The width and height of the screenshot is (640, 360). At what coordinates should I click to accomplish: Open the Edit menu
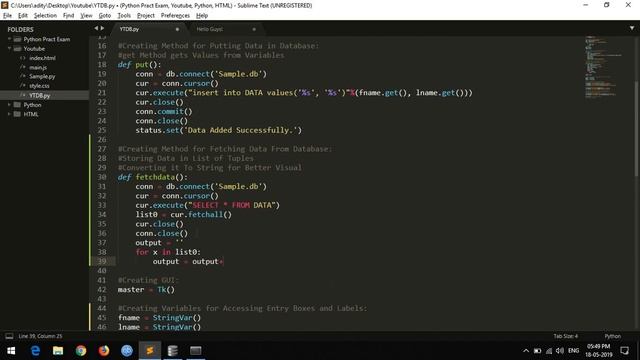23,16
